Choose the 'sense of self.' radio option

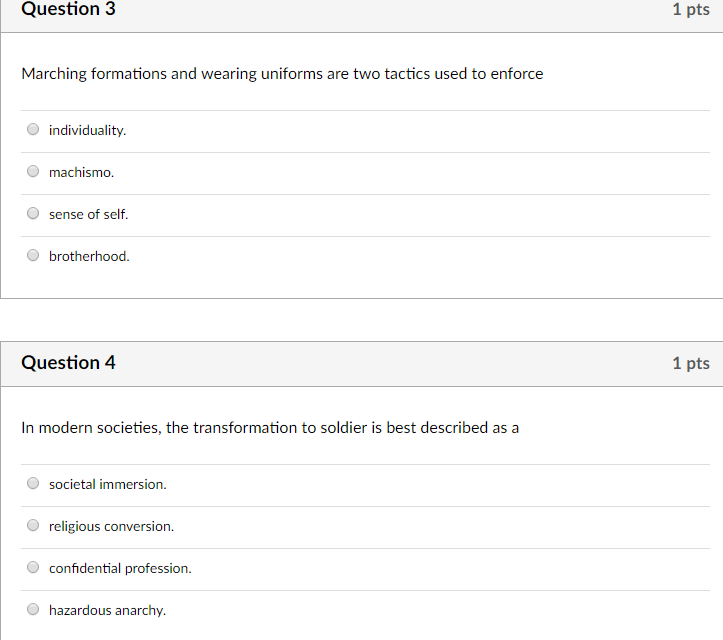(x=33, y=213)
